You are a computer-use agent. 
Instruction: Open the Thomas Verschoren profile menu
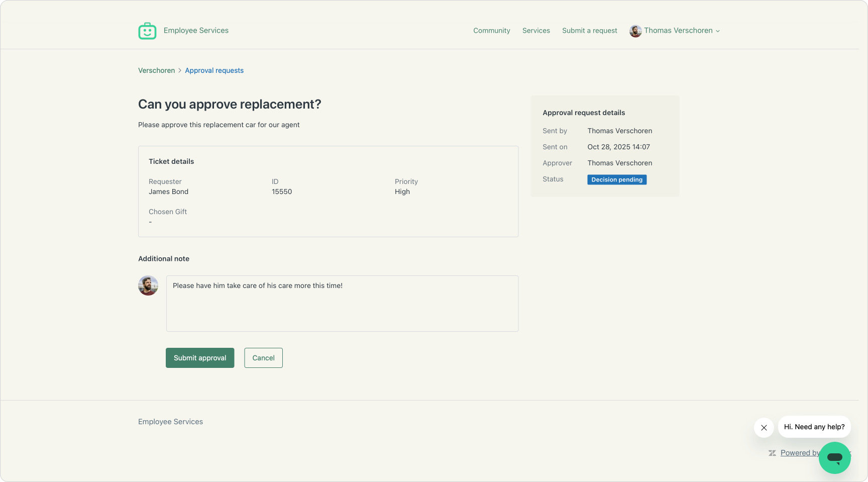tap(678, 31)
